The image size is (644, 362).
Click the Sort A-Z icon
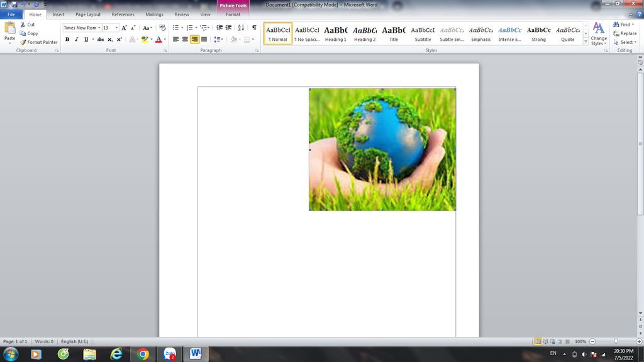241,28
